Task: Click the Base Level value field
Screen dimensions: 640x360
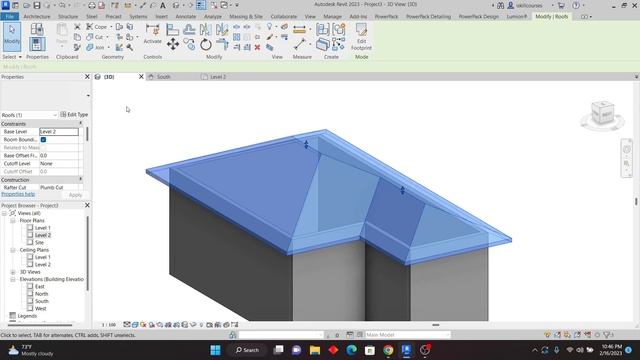Action: pyautogui.click(x=59, y=131)
